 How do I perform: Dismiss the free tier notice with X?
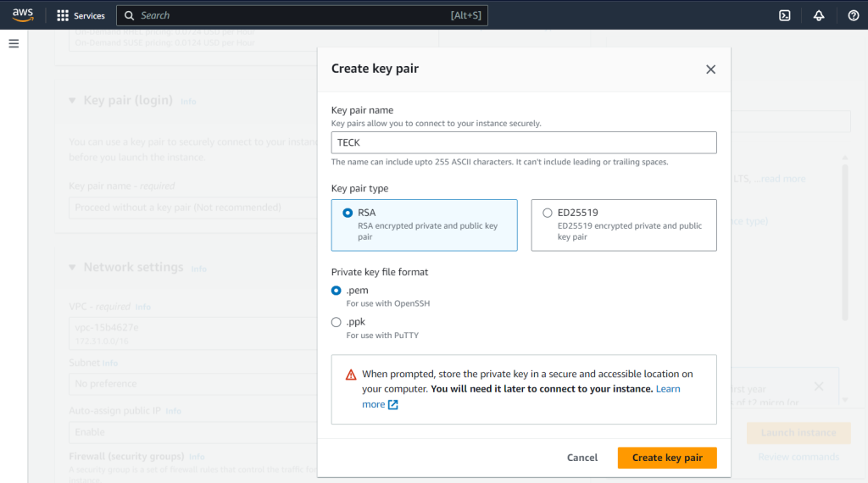[x=818, y=386]
